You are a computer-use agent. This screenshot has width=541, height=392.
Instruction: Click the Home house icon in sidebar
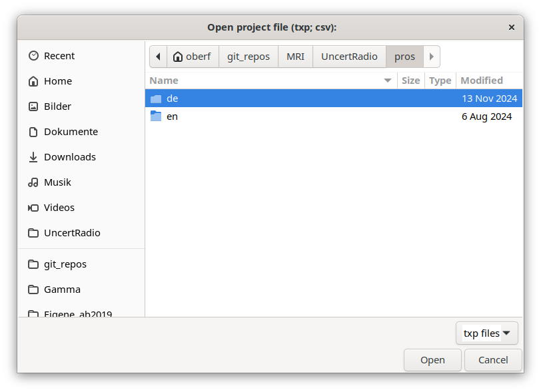pos(33,81)
